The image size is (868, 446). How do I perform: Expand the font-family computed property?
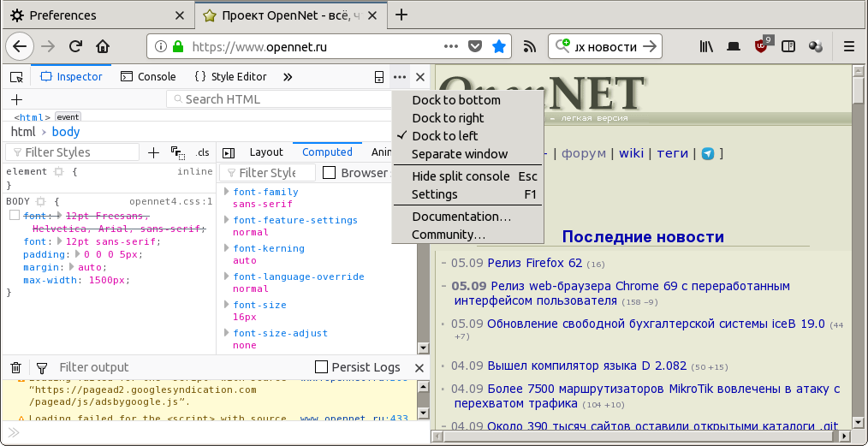coord(227,192)
